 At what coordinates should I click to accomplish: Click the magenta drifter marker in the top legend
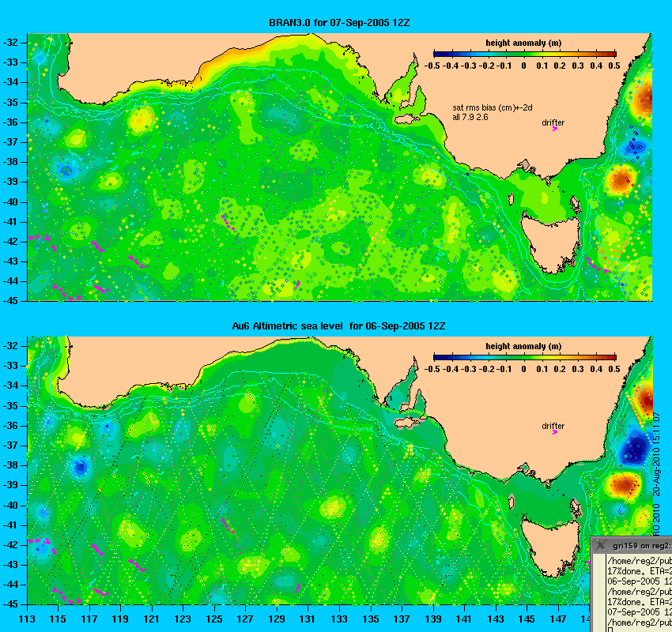(554, 129)
